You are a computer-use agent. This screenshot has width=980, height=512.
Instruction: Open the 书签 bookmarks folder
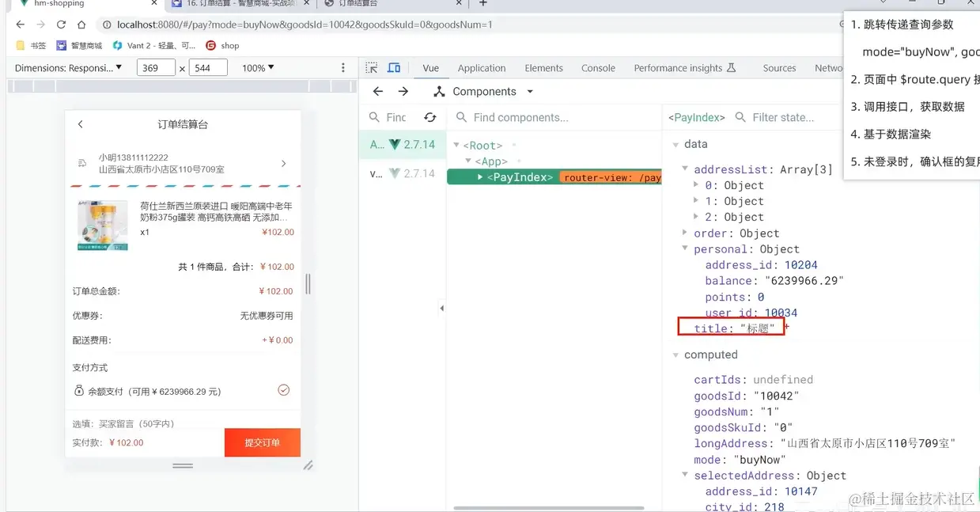[32, 45]
